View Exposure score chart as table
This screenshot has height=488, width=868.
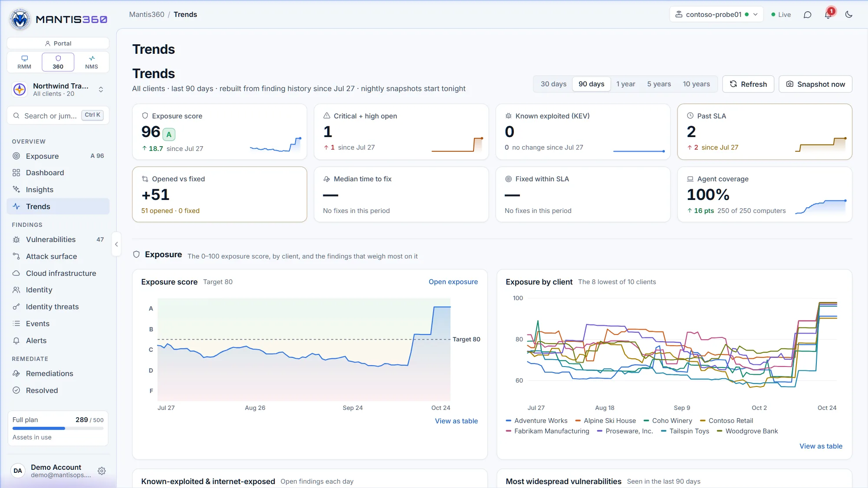coord(456,421)
